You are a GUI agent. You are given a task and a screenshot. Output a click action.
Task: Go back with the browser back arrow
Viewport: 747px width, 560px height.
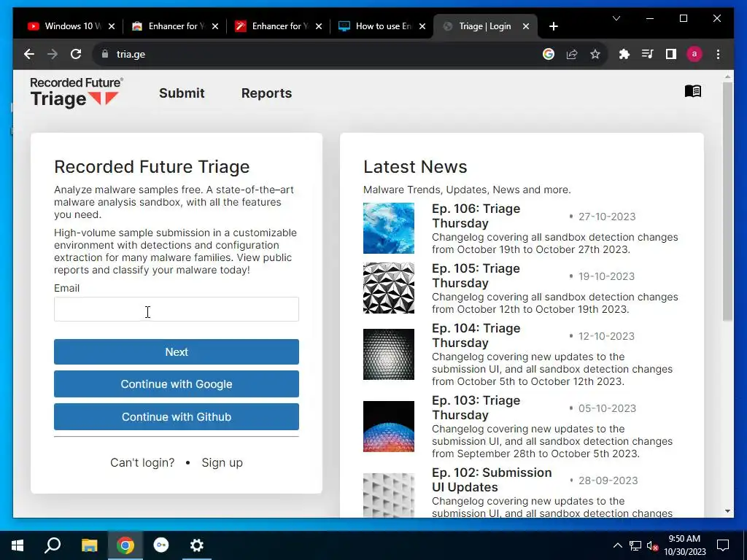point(29,54)
